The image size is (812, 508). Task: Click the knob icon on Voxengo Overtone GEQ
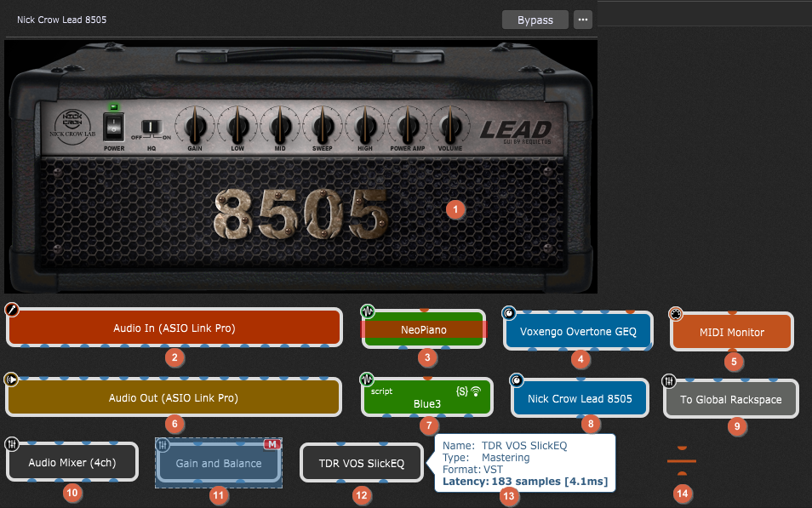[x=509, y=313]
